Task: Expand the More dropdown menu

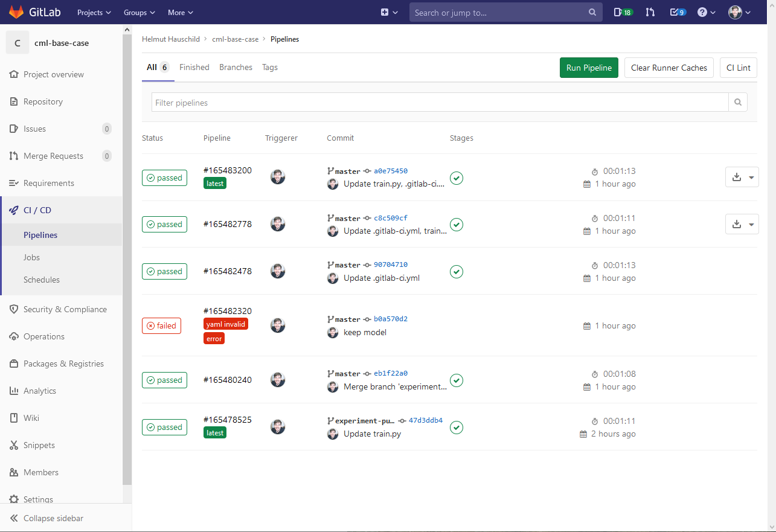Action: [181, 12]
